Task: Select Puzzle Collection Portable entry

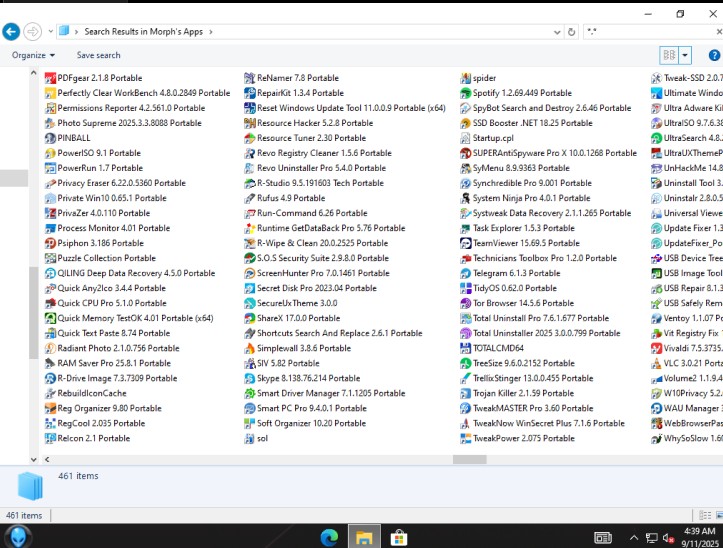Action: point(100,258)
